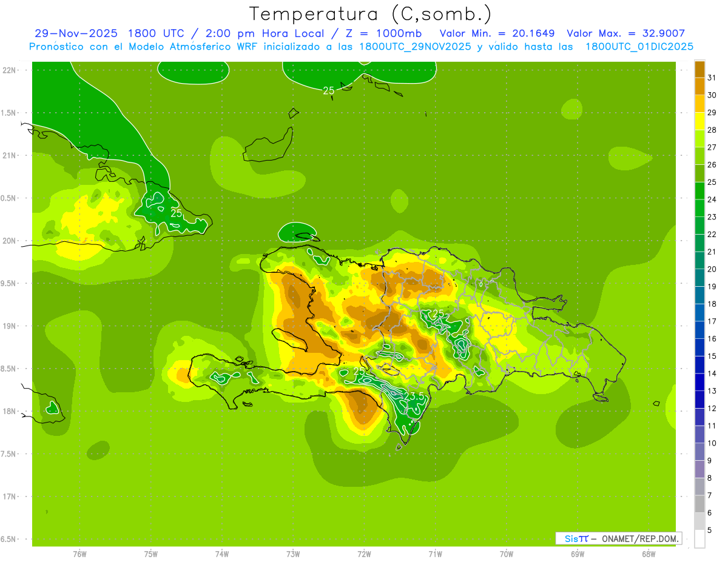The image size is (728, 562).
Task: Select the '29-Nov-2025' date text
Action: [76, 33]
